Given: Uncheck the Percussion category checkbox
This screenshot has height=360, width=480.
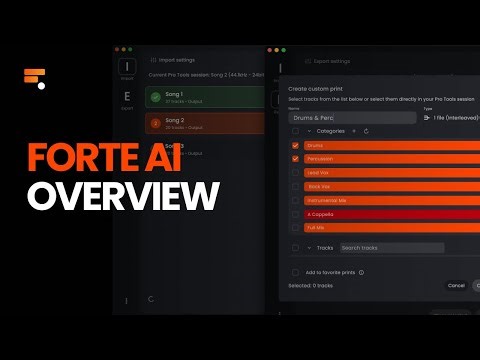Looking at the screenshot, I should pos(295,159).
